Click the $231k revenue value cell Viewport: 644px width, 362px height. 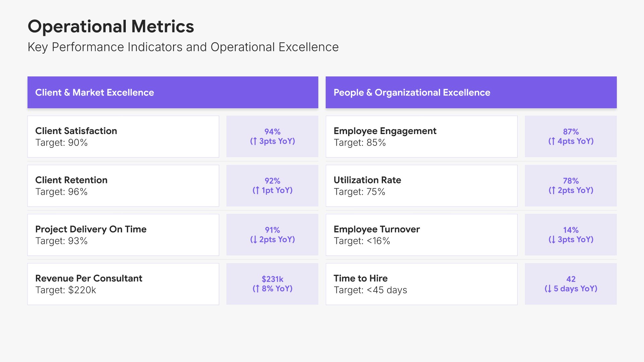272,284
